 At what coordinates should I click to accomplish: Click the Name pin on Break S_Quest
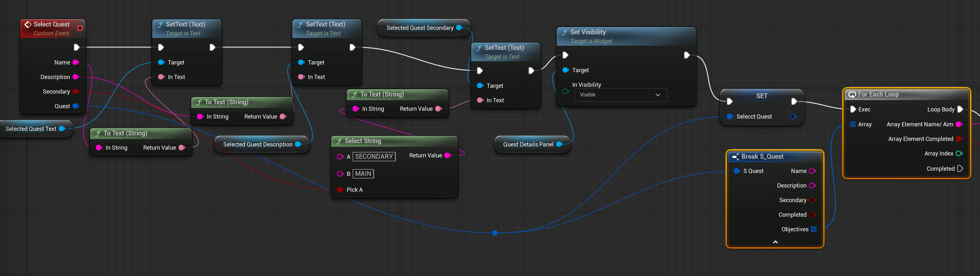pyautogui.click(x=812, y=171)
